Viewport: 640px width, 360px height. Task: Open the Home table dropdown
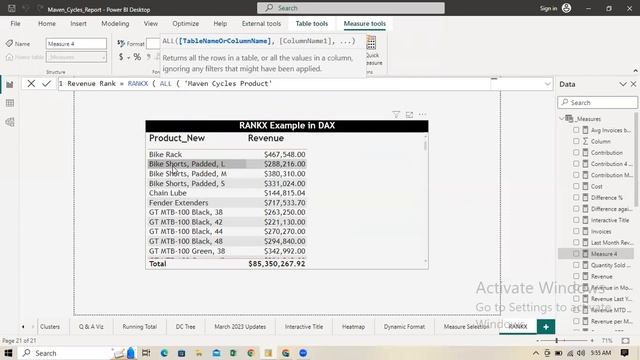click(76, 57)
